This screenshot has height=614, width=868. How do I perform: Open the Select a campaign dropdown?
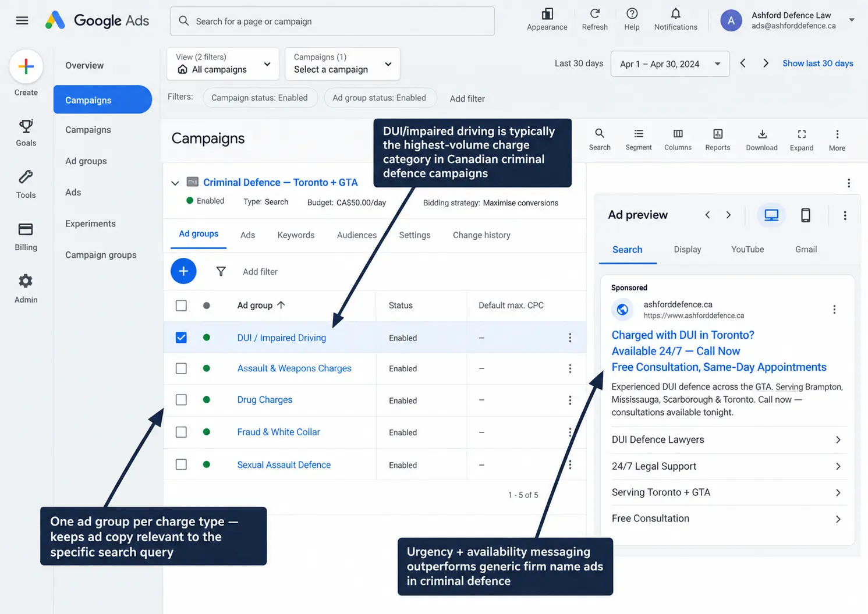(x=342, y=63)
